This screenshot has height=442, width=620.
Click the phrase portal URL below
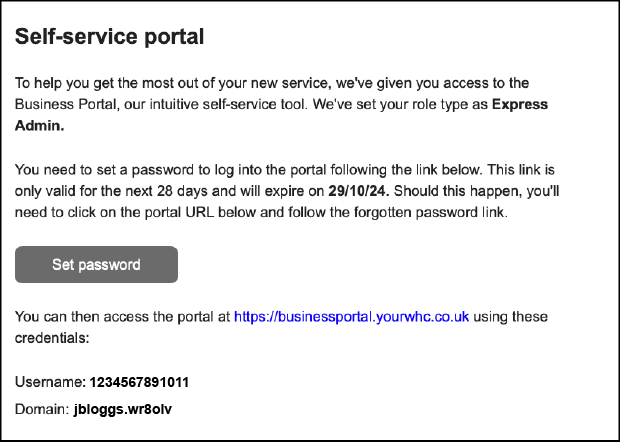[x=198, y=212]
